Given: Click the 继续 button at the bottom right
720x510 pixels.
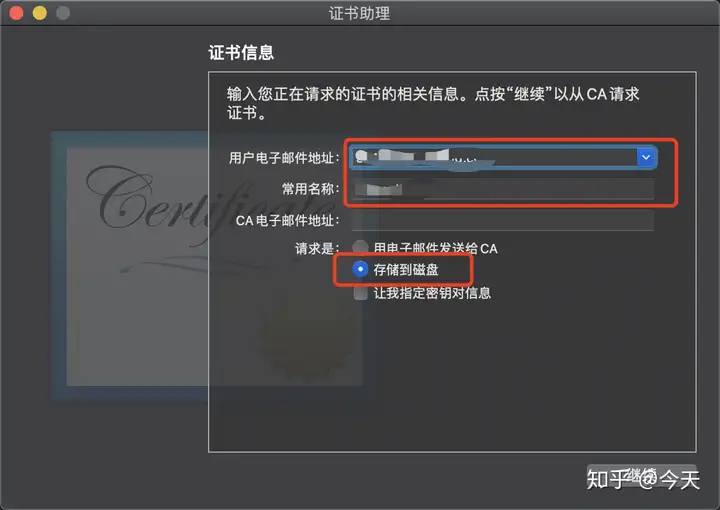Looking at the screenshot, I should click(x=641, y=475).
